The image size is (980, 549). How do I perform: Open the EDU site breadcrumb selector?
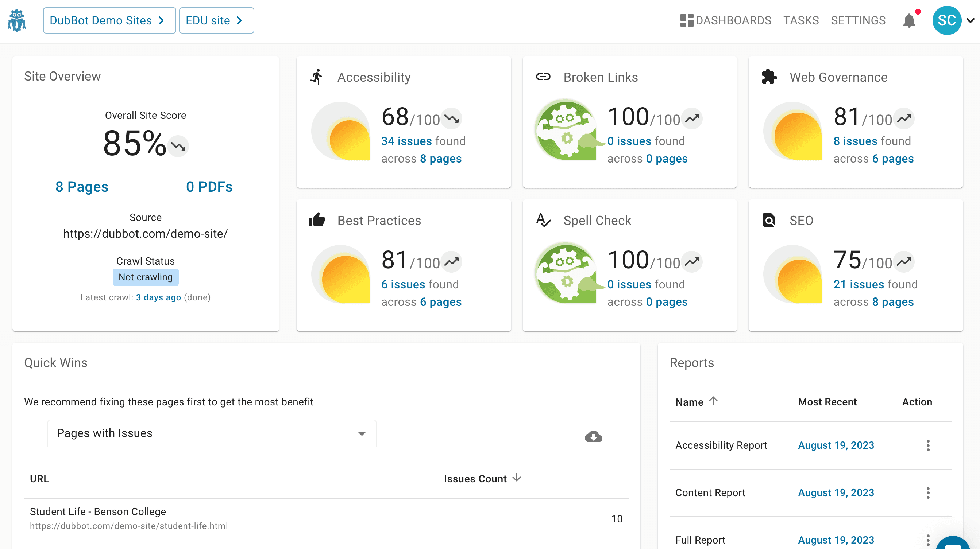click(216, 20)
